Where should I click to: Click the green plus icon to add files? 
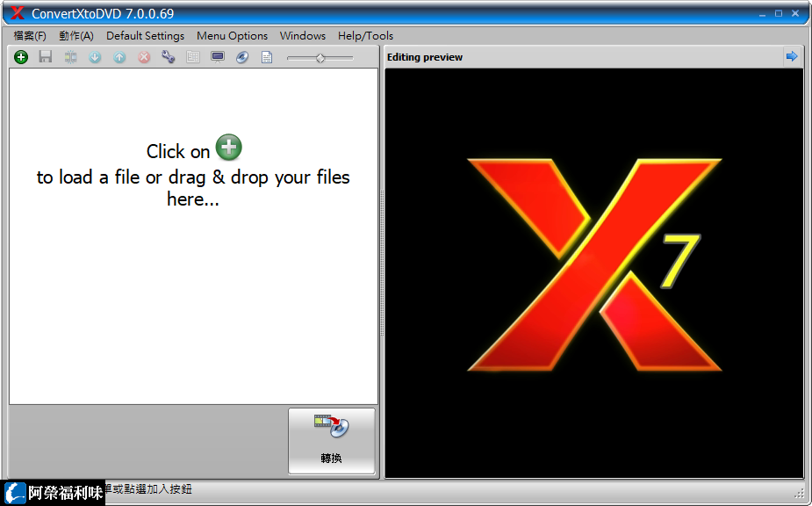20,56
